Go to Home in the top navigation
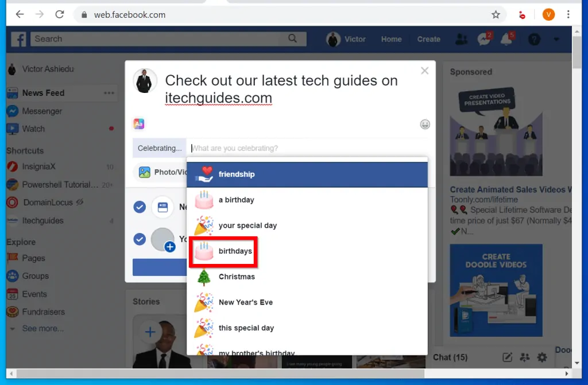This screenshot has height=385, width=588. (x=391, y=39)
